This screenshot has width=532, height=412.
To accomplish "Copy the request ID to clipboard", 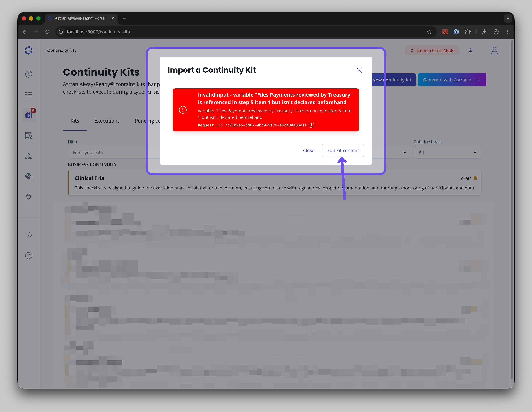I will pos(312,125).
